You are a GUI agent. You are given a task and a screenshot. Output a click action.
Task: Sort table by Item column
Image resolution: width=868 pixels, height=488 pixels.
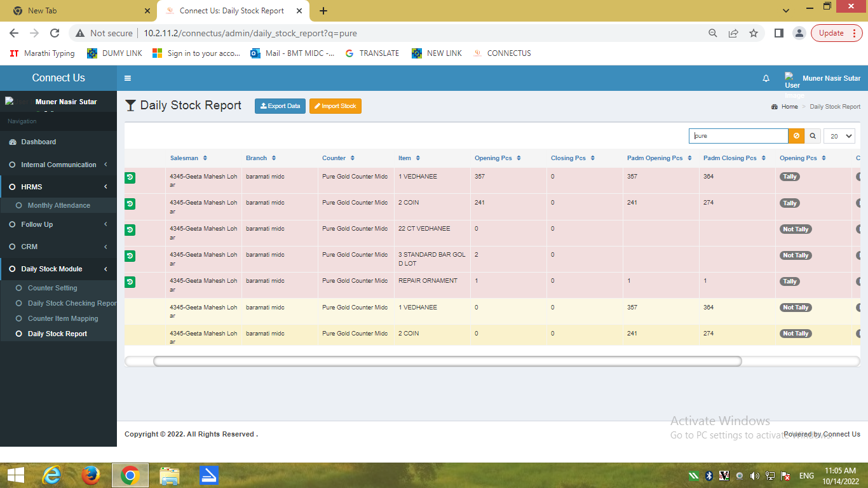click(x=409, y=158)
